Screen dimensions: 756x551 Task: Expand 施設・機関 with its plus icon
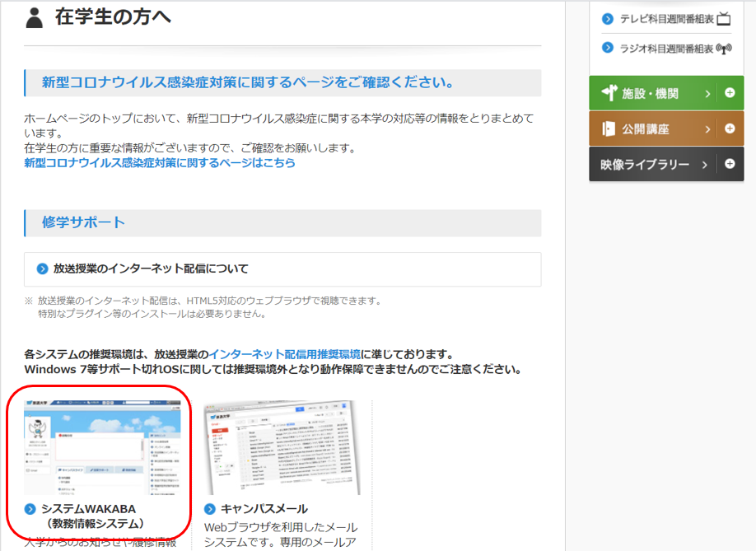pos(730,92)
